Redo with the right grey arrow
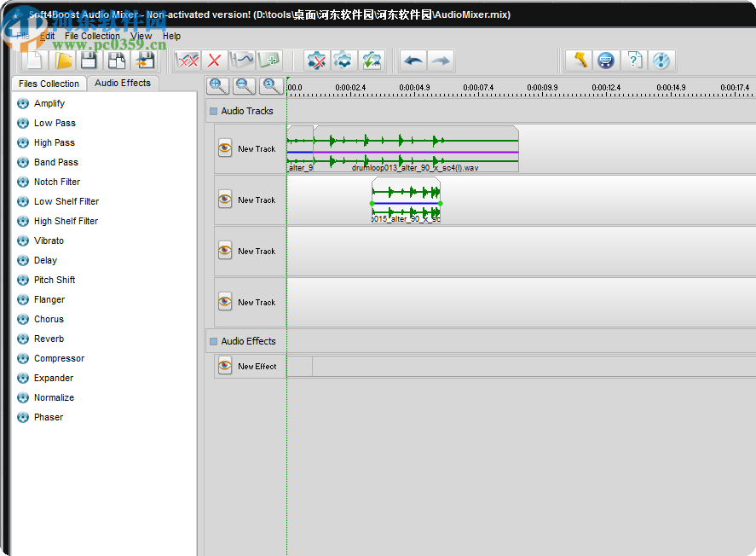This screenshot has height=556, width=756. point(440,61)
